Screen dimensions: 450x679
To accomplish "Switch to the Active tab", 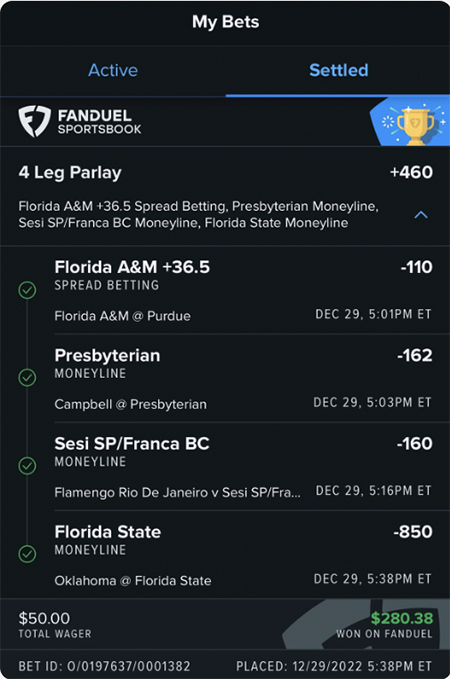I will point(113,70).
